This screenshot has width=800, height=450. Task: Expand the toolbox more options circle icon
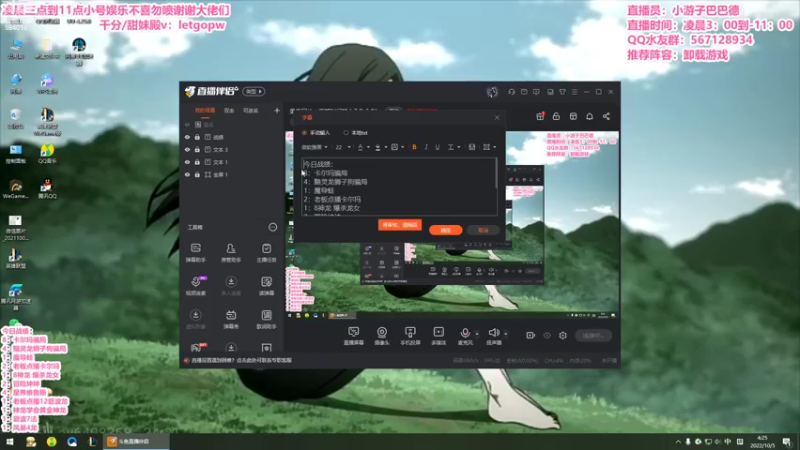[272, 227]
